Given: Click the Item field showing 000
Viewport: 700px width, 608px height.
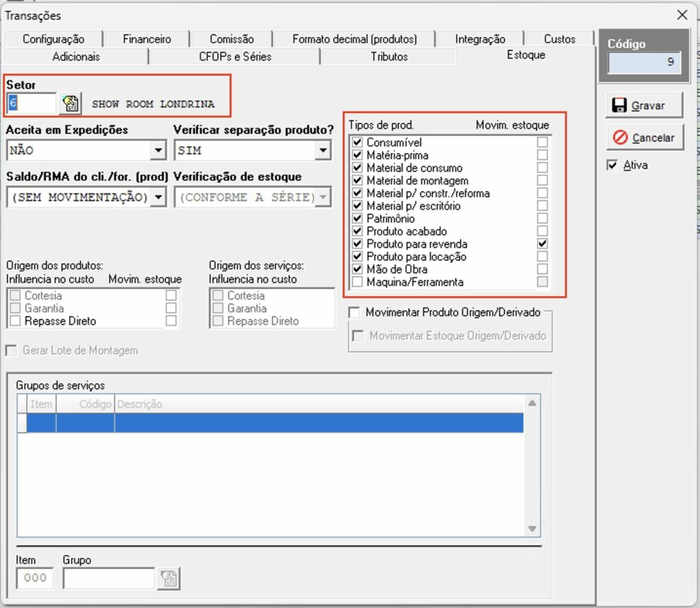Looking at the screenshot, I should [x=35, y=579].
